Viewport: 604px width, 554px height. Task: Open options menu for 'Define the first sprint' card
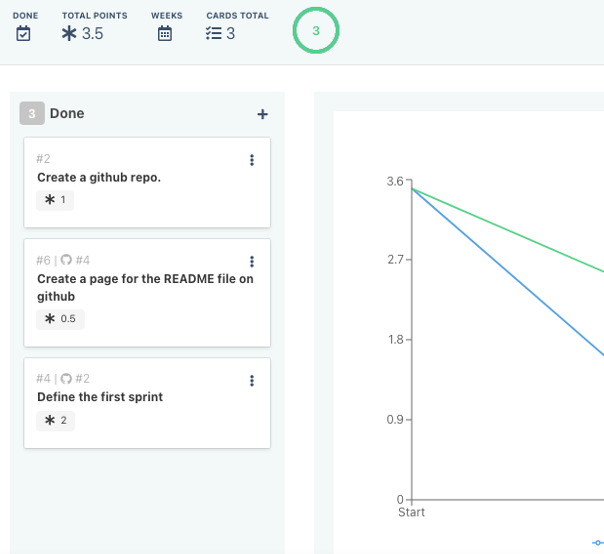[252, 381]
